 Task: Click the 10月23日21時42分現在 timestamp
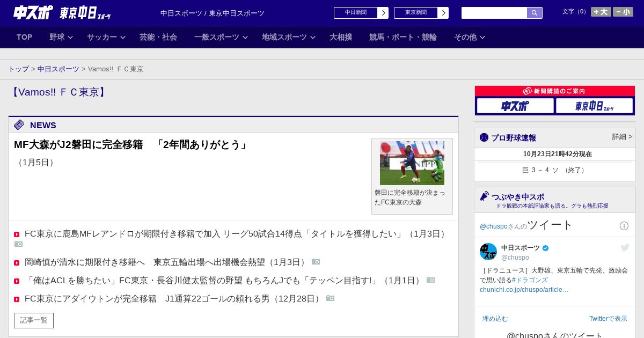point(558,154)
